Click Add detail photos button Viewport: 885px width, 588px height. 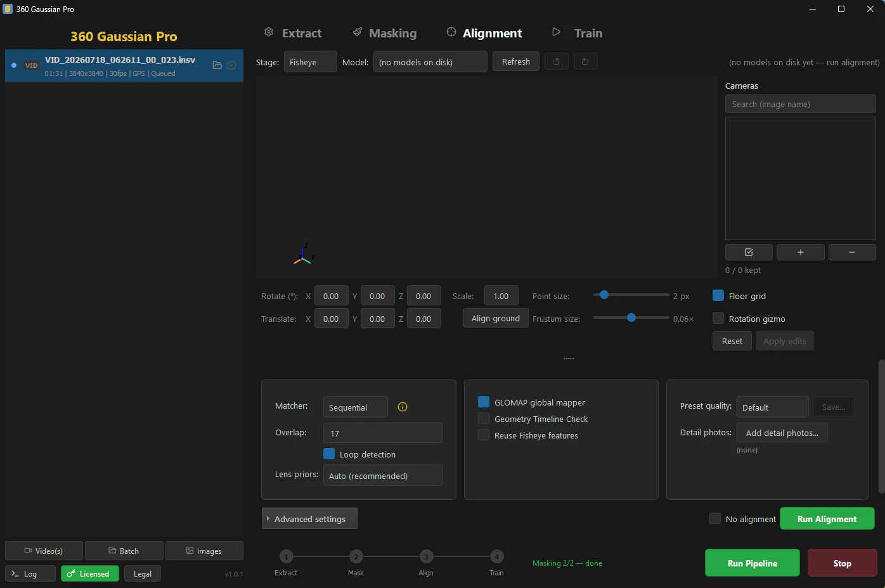[x=782, y=433]
